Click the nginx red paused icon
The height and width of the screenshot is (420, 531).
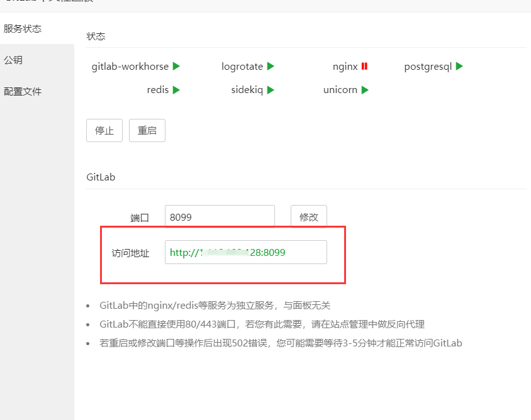[364, 66]
